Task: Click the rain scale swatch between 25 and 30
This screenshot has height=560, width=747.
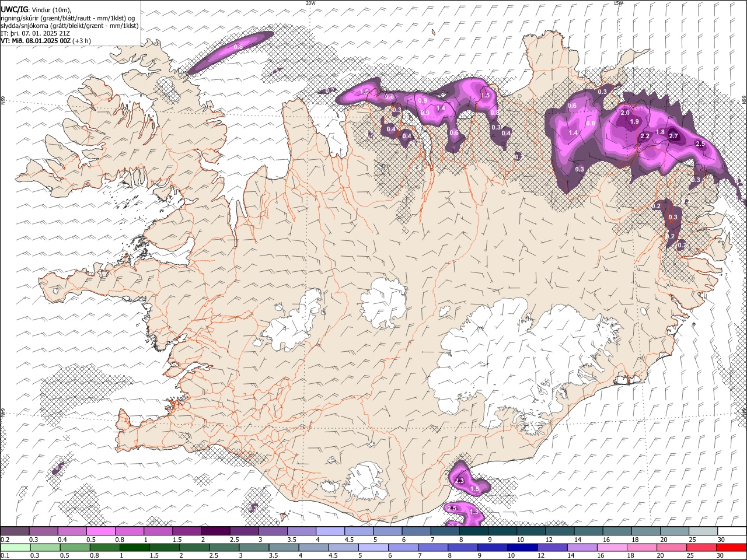Action: [700, 547]
